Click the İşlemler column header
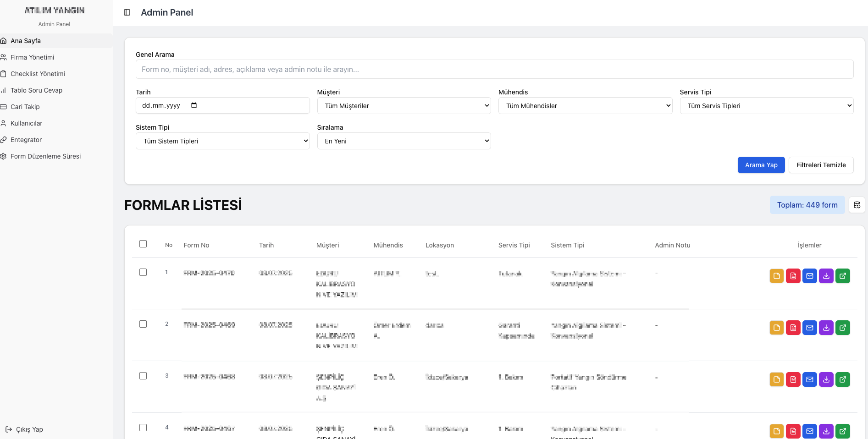The image size is (868, 439). (809, 245)
